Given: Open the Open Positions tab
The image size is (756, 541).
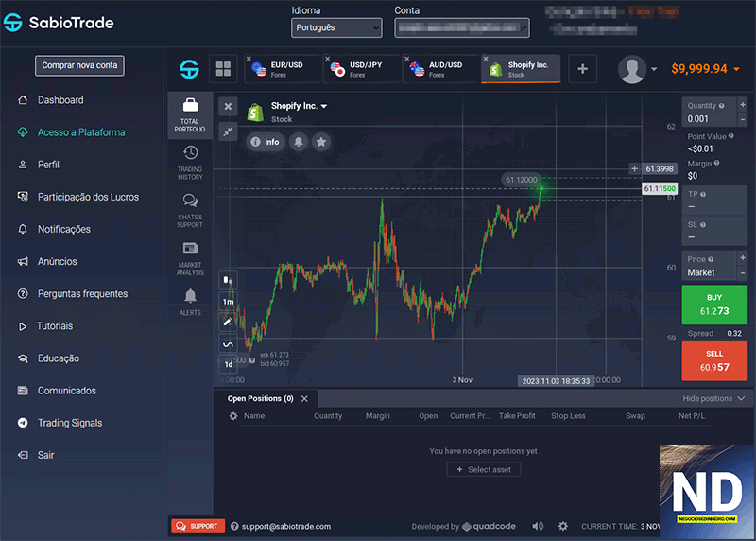Looking at the screenshot, I should (x=261, y=398).
